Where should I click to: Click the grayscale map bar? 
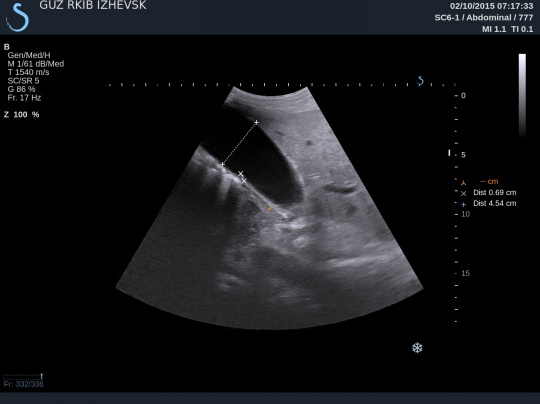pyautogui.click(x=522, y=95)
